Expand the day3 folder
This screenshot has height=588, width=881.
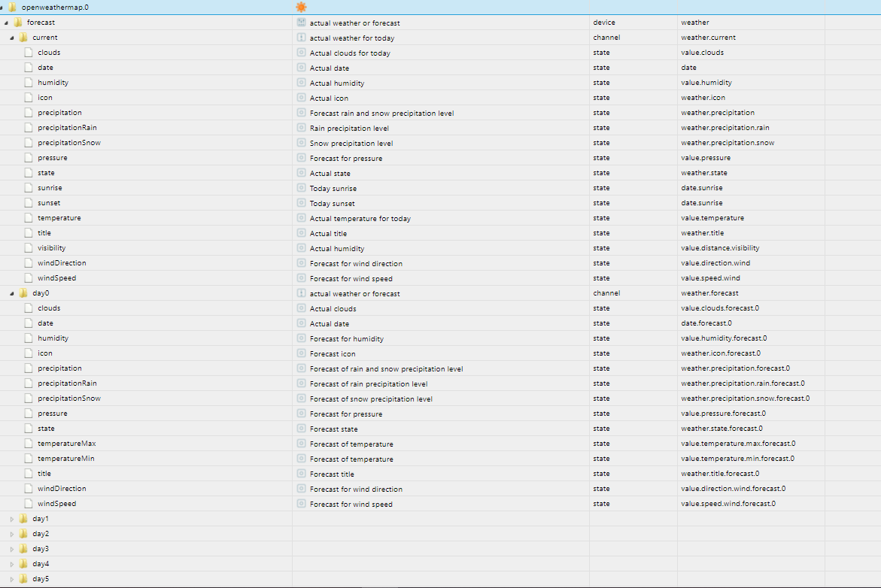12,549
